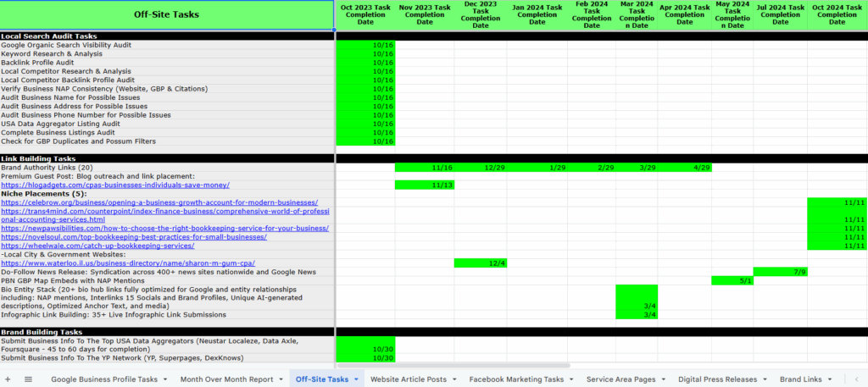The image size is (868, 387).
Task: Open the all sheets list icon
Action: click(28, 379)
